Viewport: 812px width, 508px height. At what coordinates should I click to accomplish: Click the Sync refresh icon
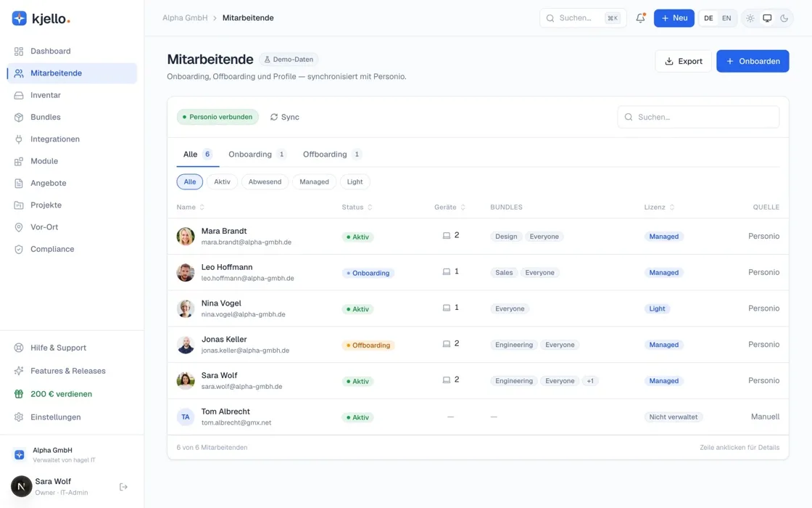274,117
